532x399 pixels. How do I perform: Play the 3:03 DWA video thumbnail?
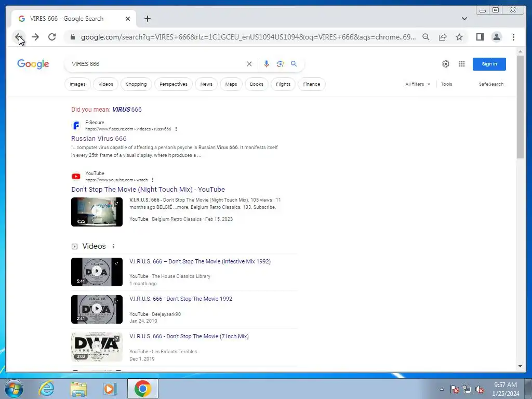(x=97, y=347)
